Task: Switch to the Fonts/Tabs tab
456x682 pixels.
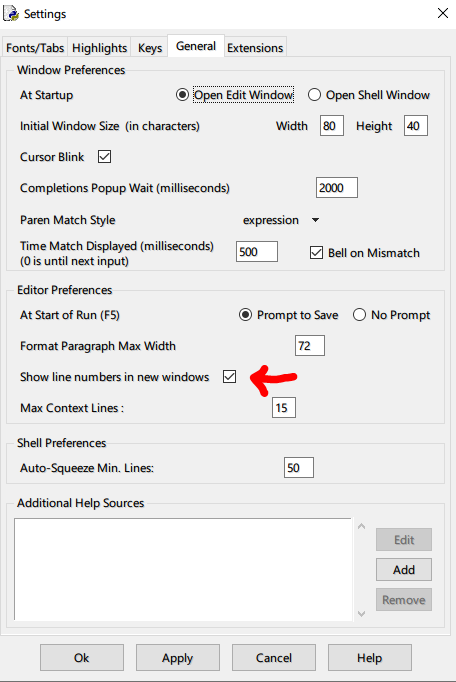Action: [x=35, y=48]
